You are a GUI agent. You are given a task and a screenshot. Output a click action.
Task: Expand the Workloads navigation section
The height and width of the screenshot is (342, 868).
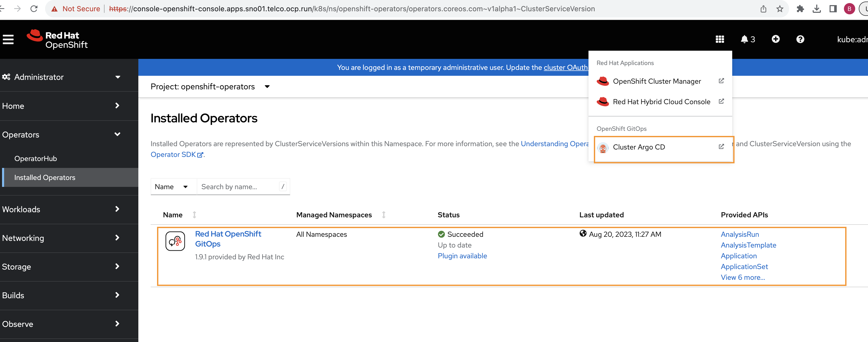[61, 209]
